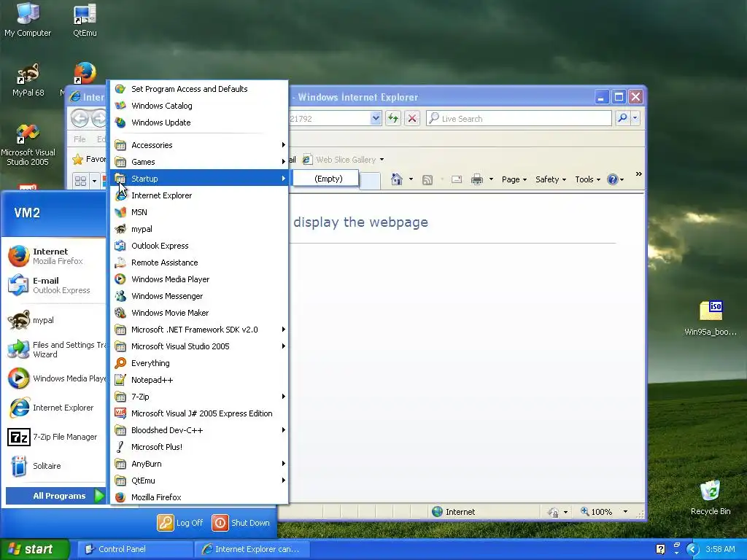
Task: Expand the AnyBurn folder
Action: point(199,463)
